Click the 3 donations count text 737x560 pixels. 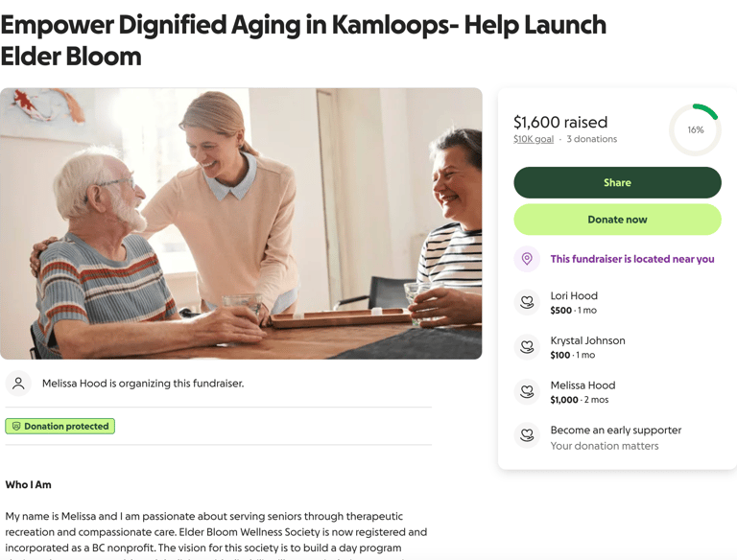(592, 139)
